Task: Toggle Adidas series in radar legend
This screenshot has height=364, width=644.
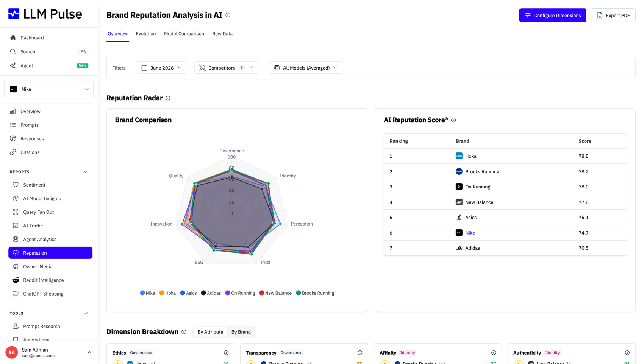Action: tap(211, 293)
